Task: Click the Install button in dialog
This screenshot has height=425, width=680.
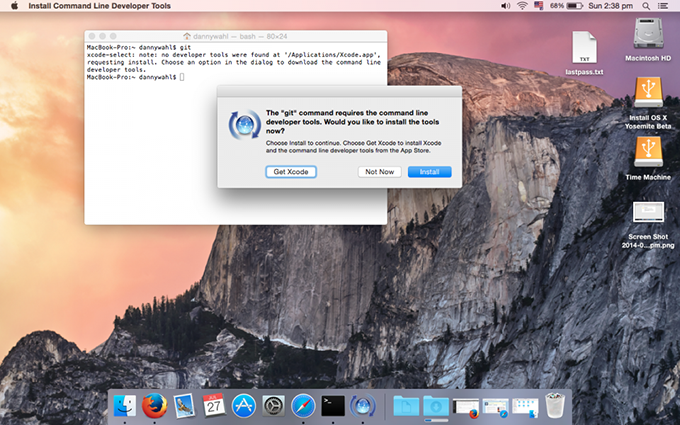Action: tap(429, 172)
